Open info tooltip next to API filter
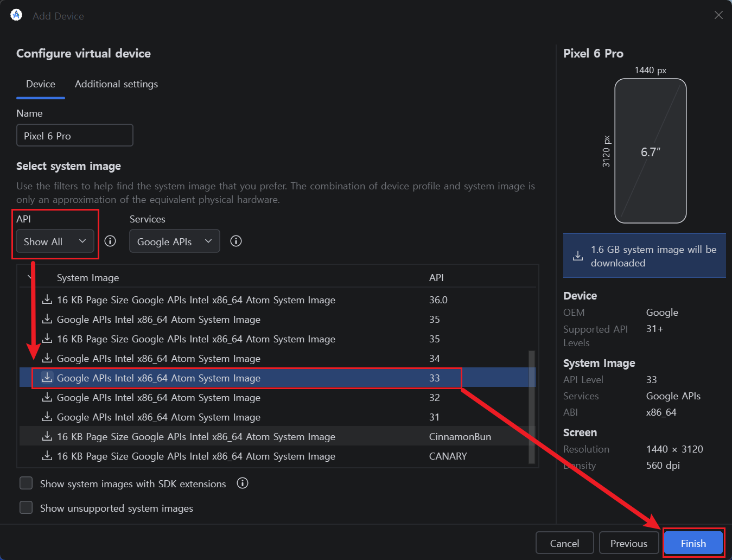 pyautogui.click(x=110, y=241)
